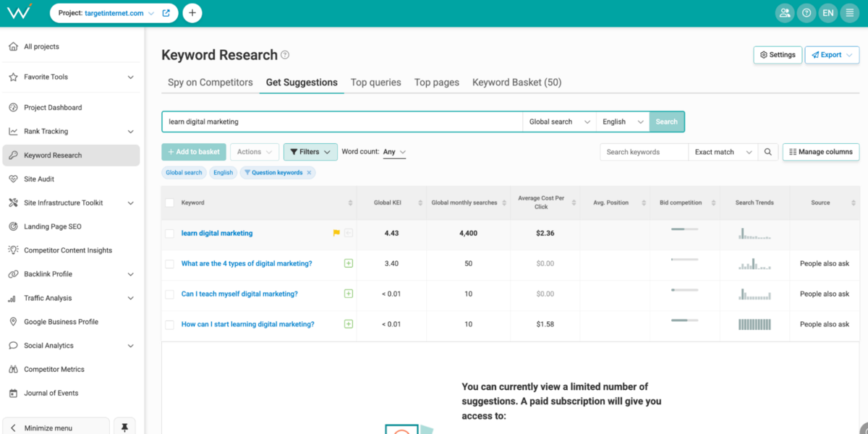Add a new project plus button
868x434 pixels.
192,13
